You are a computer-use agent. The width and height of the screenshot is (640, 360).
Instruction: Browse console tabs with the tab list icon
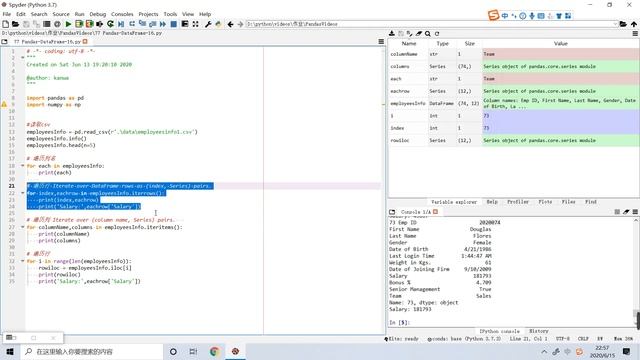(x=392, y=212)
